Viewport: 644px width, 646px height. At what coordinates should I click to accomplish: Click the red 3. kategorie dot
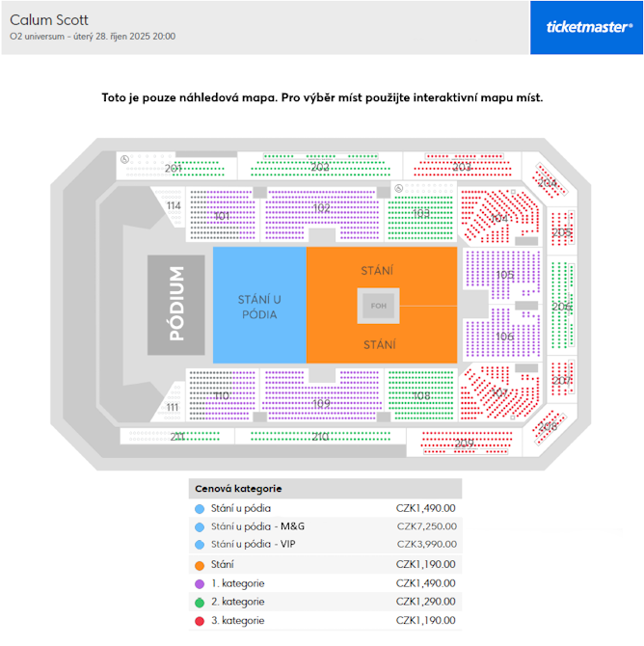[x=200, y=621]
